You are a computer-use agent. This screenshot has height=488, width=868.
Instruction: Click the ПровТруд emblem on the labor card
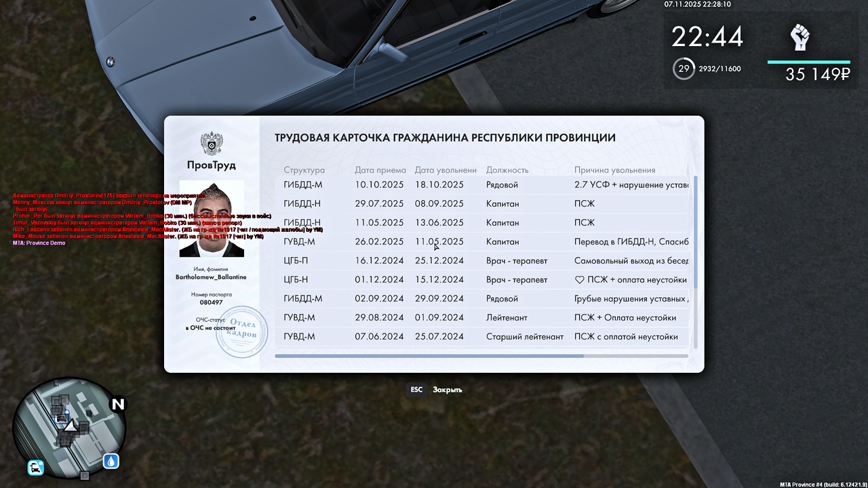click(x=212, y=144)
